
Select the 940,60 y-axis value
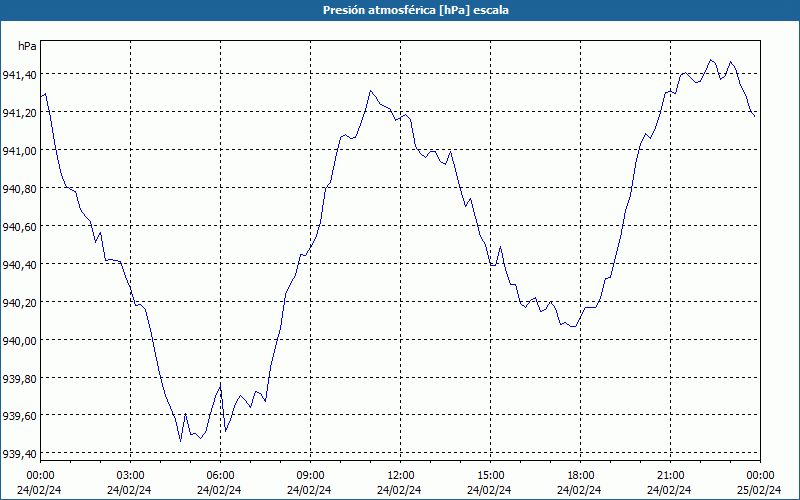pyautogui.click(x=19, y=227)
